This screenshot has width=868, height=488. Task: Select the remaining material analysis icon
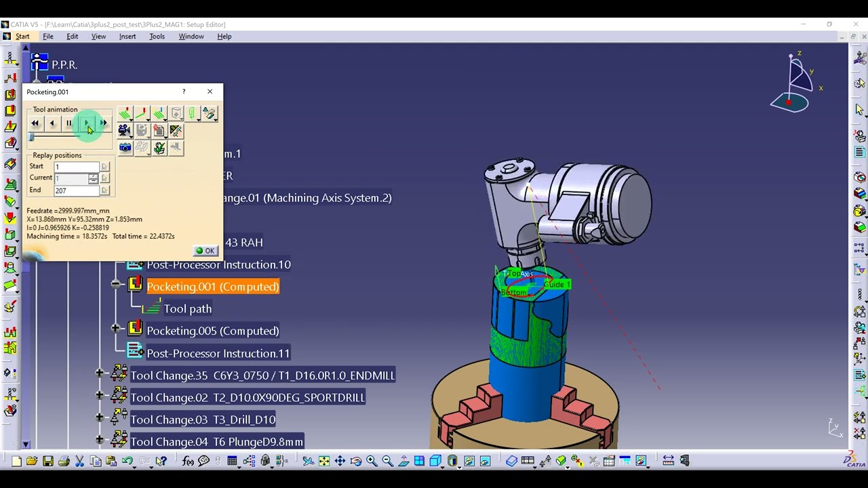pos(176,130)
